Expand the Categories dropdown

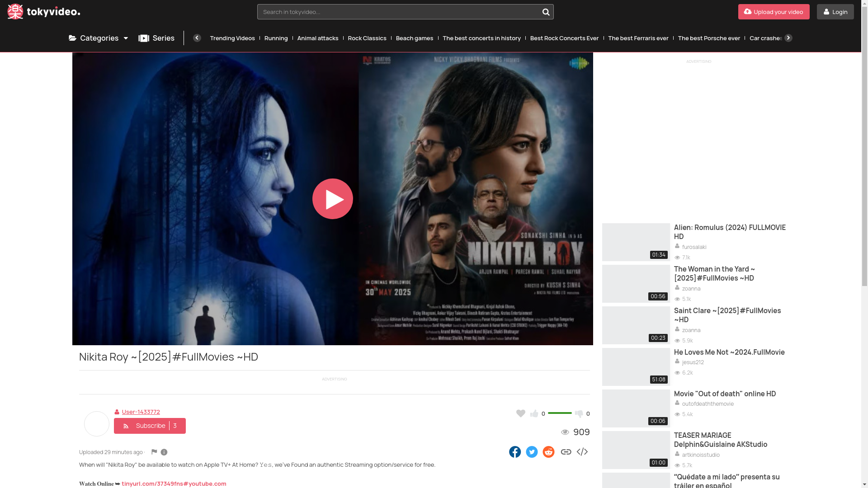coord(98,38)
